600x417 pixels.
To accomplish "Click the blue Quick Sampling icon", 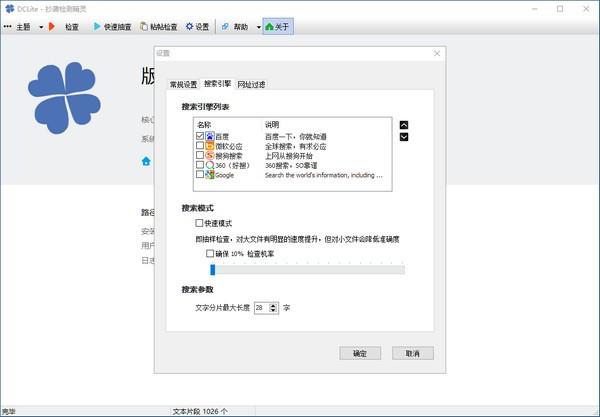I will coord(97,26).
